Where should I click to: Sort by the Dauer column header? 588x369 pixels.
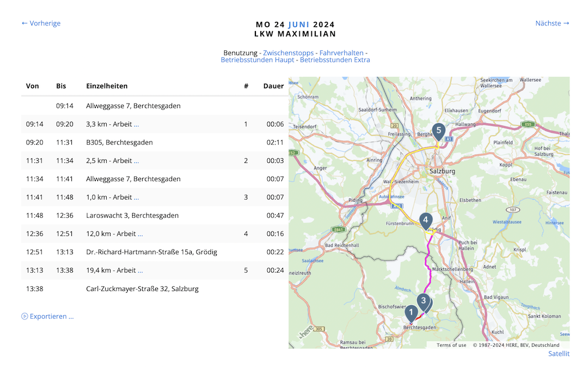point(273,86)
